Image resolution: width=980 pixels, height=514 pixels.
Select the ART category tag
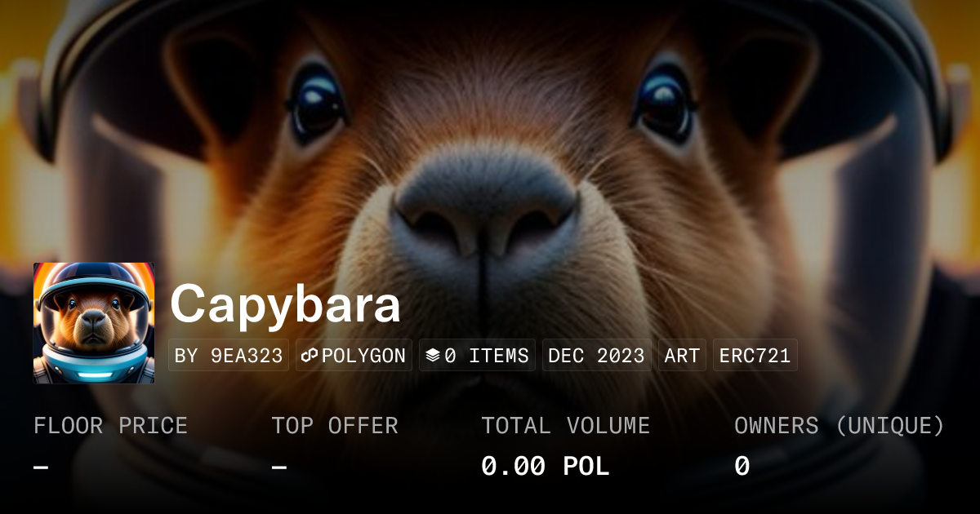point(682,356)
